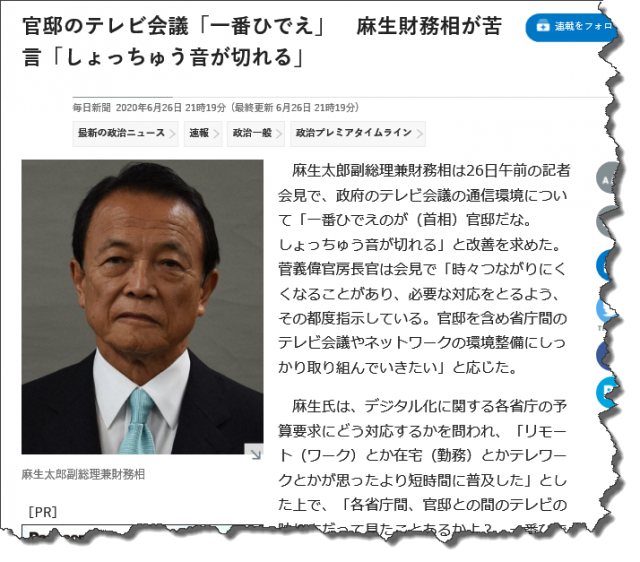640x562 pixels.
Task: Click chevron beside 政治プレミアタイムライン
Action: [419, 134]
